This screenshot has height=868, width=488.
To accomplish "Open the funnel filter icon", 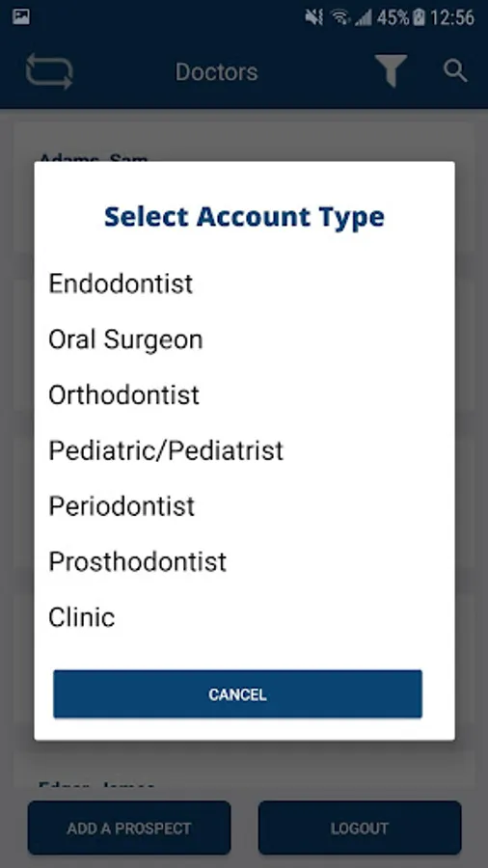I will point(392,70).
